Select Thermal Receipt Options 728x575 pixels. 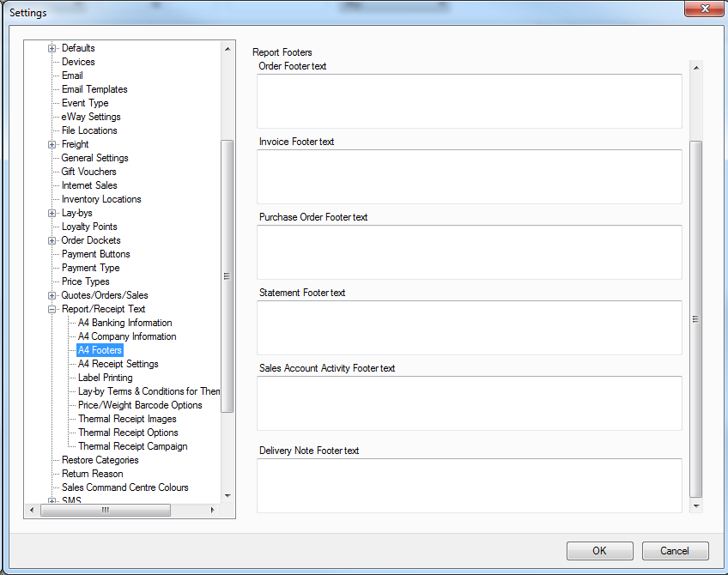coord(128,433)
